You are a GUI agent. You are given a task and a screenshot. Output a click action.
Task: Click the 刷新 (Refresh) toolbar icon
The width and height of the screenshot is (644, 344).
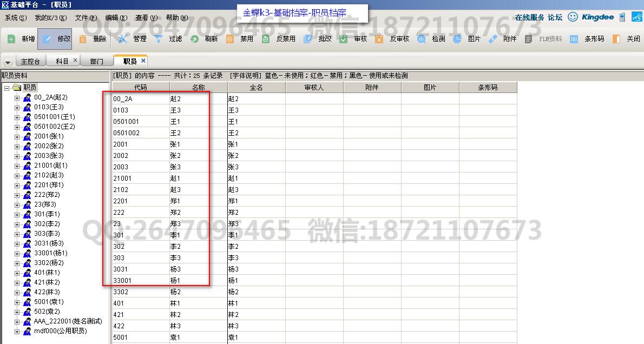[x=194, y=39]
